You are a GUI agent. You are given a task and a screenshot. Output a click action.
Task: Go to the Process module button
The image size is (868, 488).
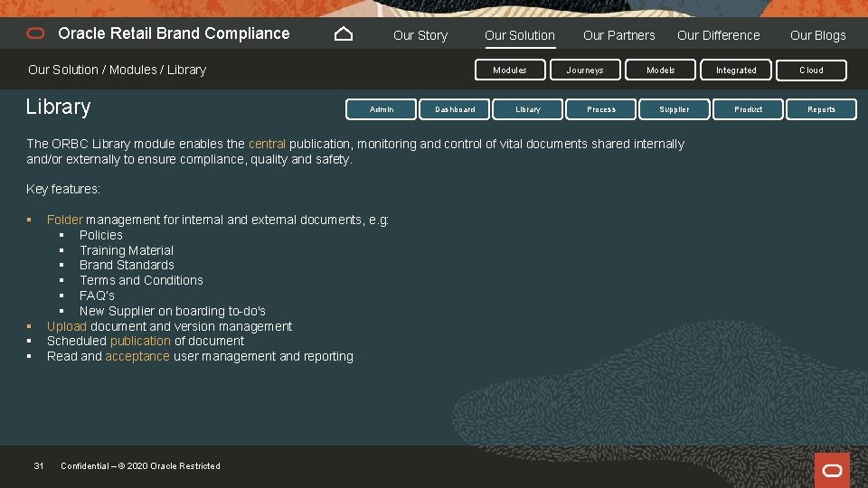[x=600, y=109]
